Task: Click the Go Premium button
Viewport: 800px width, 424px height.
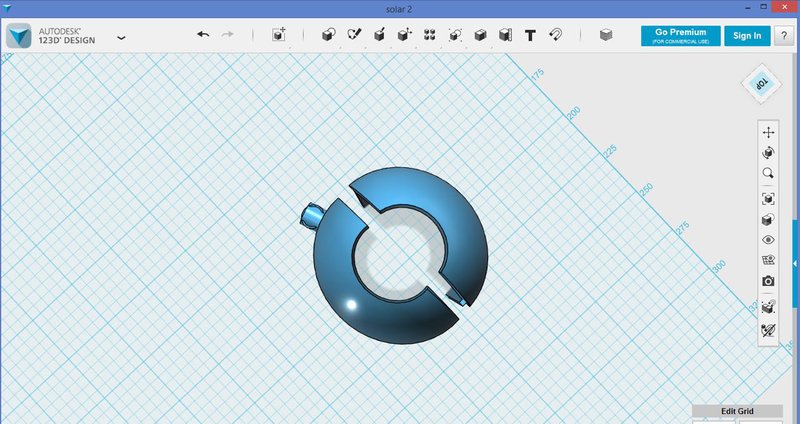Action: [681, 35]
